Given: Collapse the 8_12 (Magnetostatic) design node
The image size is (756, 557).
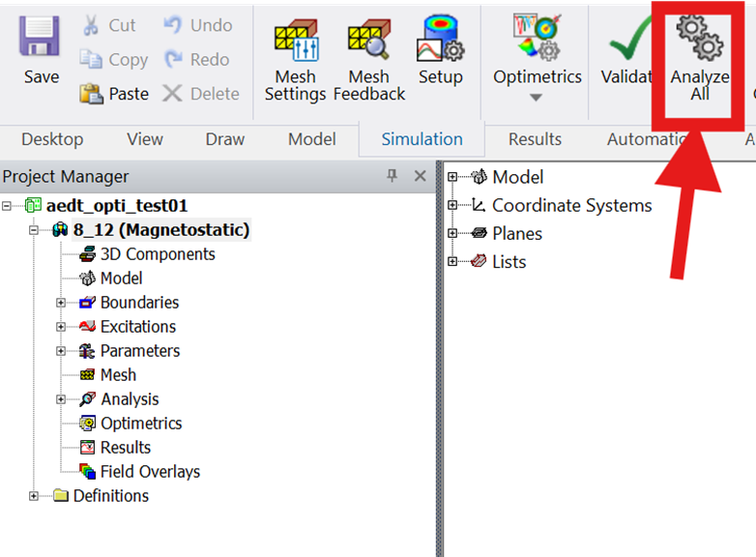Looking at the screenshot, I should click(x=33, y=230).
